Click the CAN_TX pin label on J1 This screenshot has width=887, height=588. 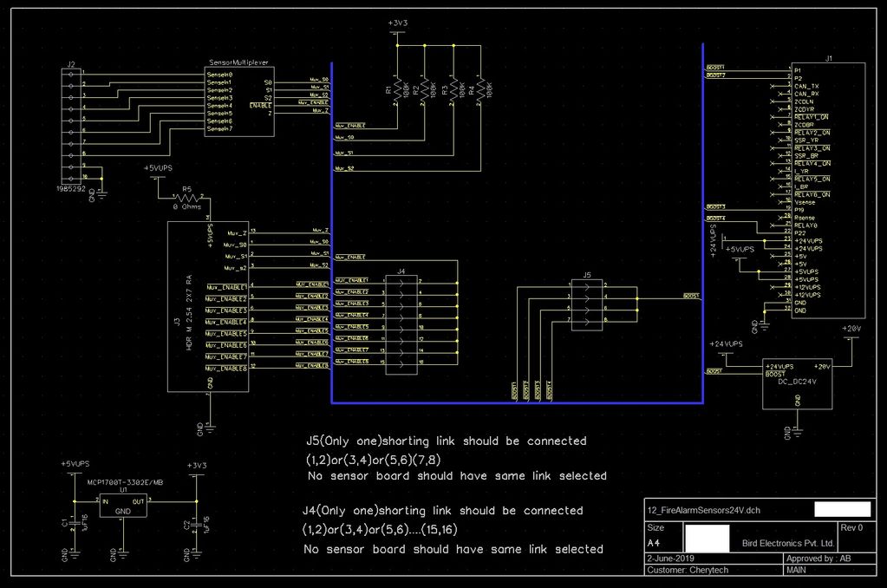click(x=806, y=87)
